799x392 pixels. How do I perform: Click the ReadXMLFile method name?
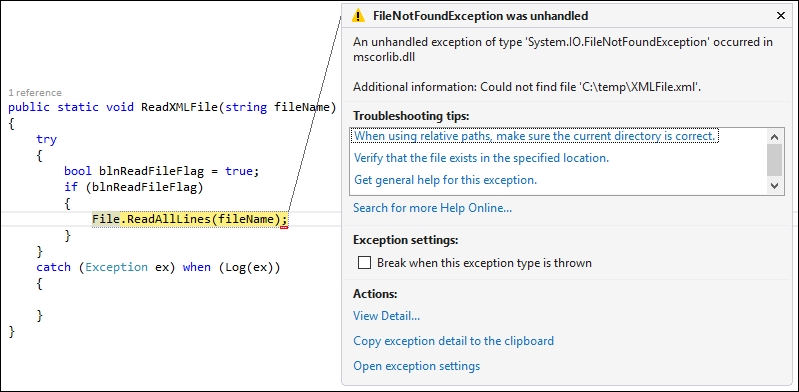179,107
